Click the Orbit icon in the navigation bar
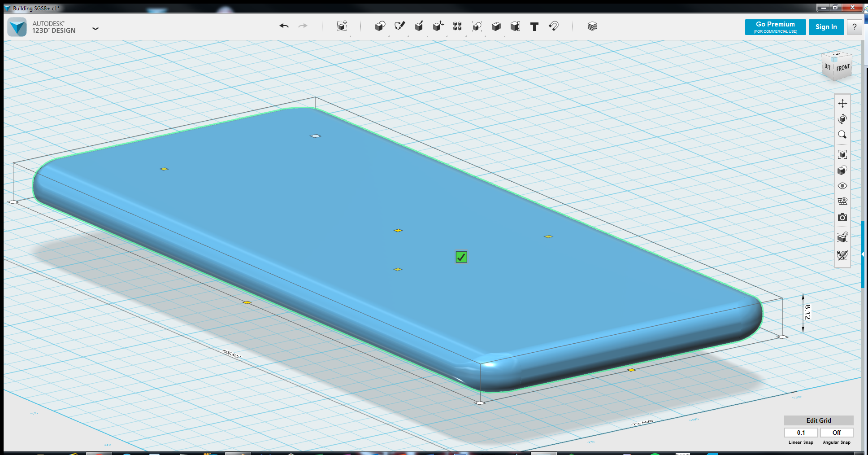 [842, 119]
